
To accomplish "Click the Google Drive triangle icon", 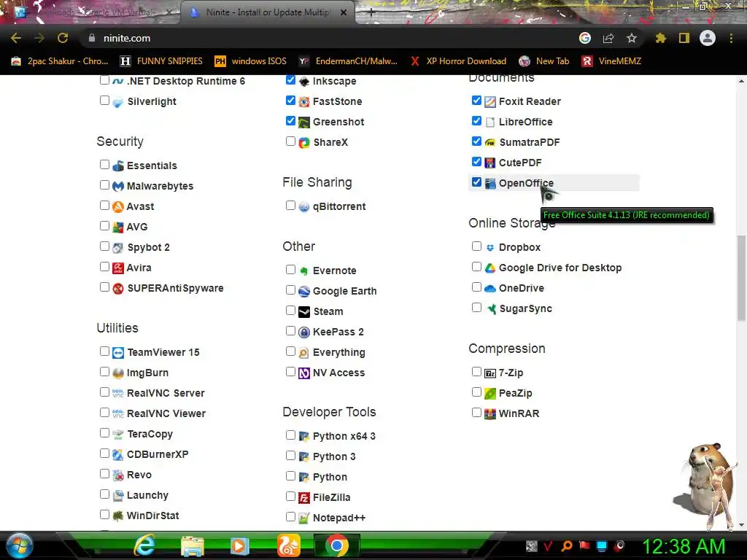I will coord(489,268).
